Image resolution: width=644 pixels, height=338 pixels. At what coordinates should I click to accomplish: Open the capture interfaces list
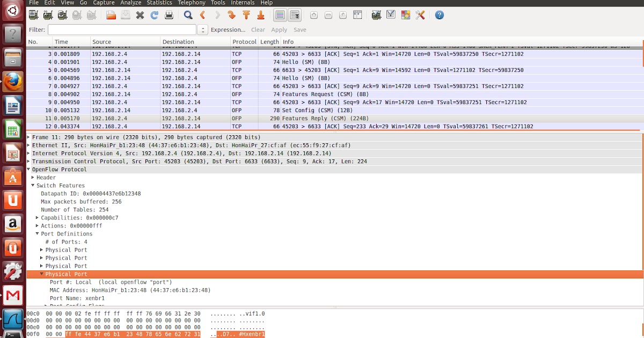coord(33,15)
